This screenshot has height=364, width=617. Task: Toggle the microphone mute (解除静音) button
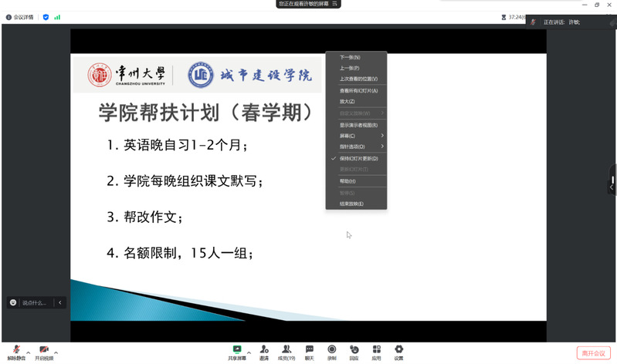pos(15,350)
